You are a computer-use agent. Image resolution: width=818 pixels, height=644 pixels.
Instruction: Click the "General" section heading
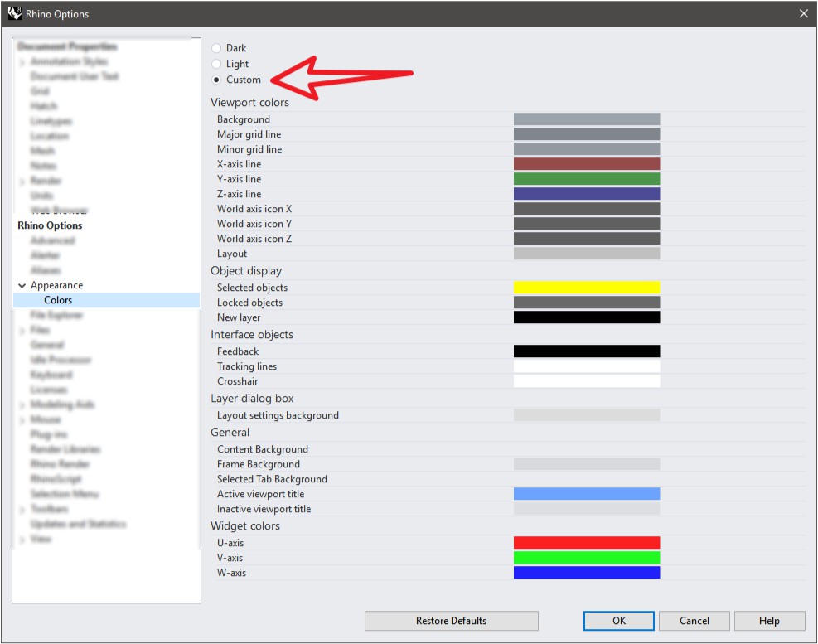pos(230,432)
